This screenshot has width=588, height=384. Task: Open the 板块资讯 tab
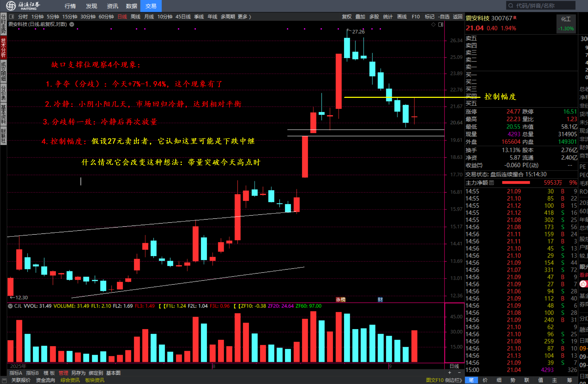(x=95, y=380)
